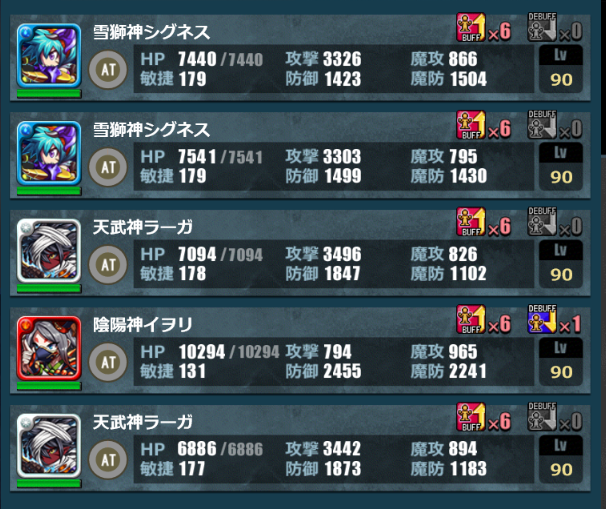Click the 天武神ラーガ portrait with HP 7094
The height and width of the screenshot is (509, 606).
tap(49, 251)
